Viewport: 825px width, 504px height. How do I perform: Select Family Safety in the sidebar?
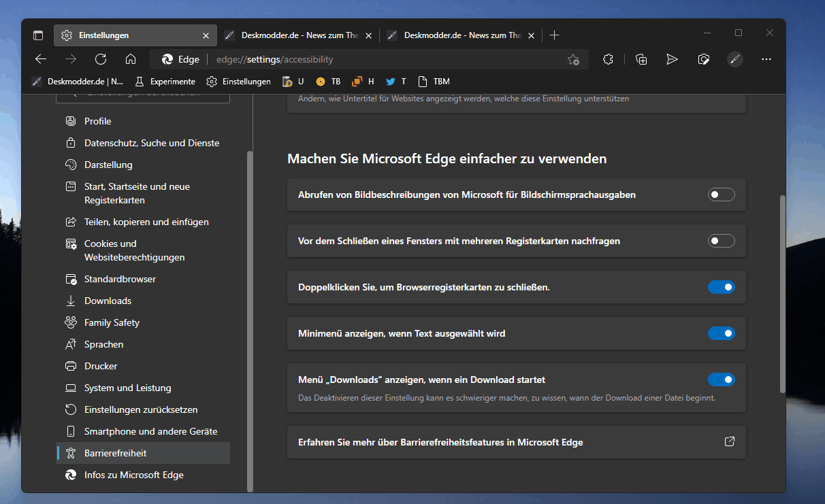tap(143, 322)
